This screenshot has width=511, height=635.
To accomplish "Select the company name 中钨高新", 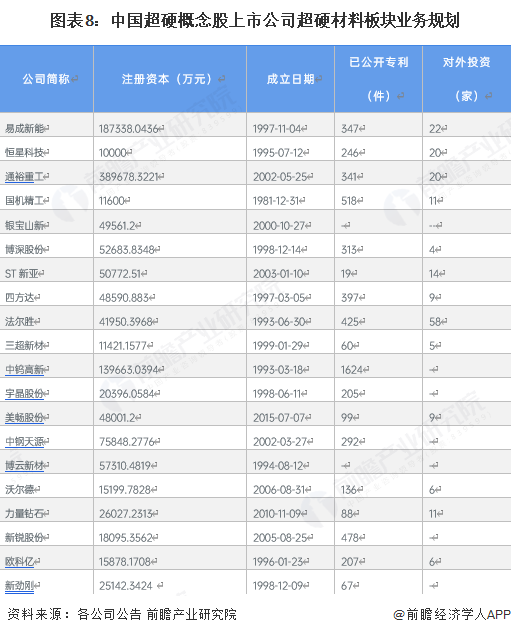I will [24, 369].
